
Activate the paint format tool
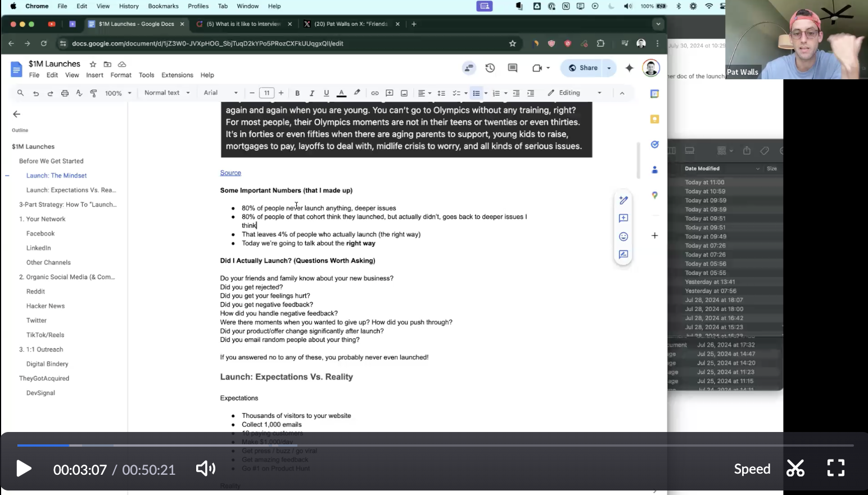click(94, 93)
